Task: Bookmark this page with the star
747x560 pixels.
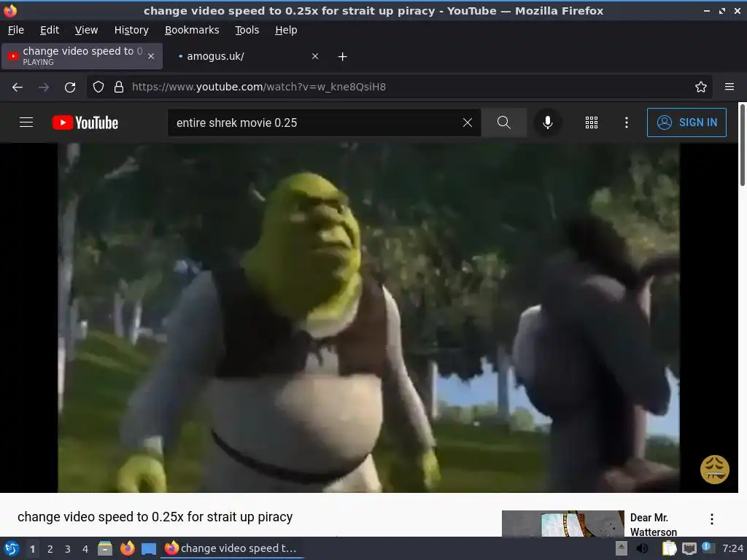Action: point(701,87)
